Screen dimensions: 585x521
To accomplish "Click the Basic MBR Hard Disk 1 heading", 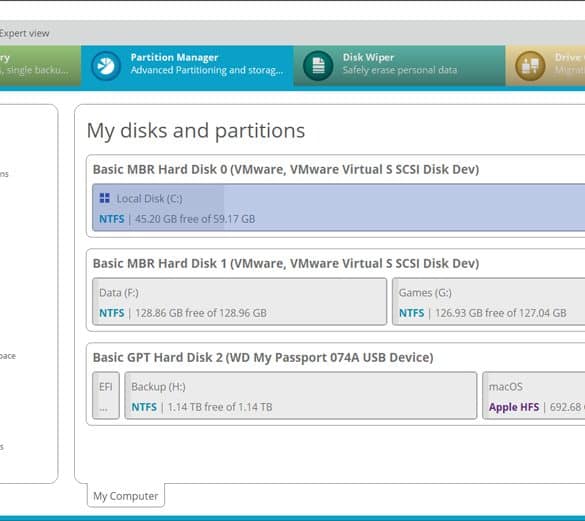I will (286, 263).
